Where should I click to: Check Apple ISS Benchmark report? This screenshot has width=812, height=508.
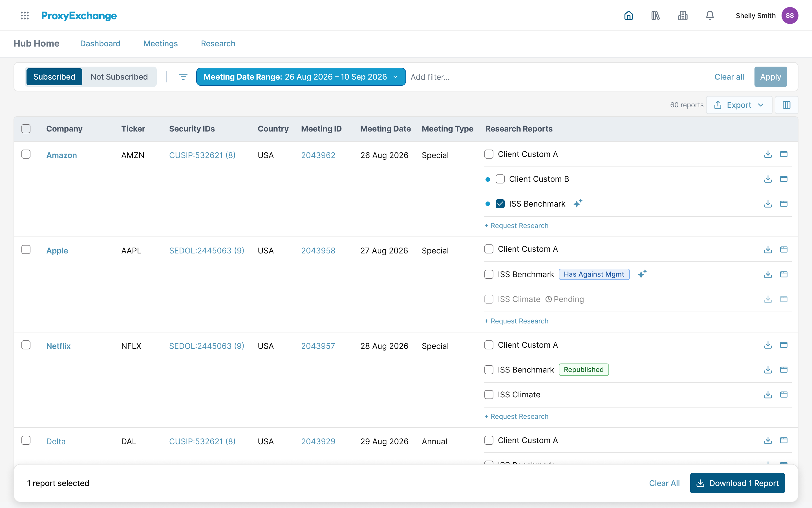489,275
